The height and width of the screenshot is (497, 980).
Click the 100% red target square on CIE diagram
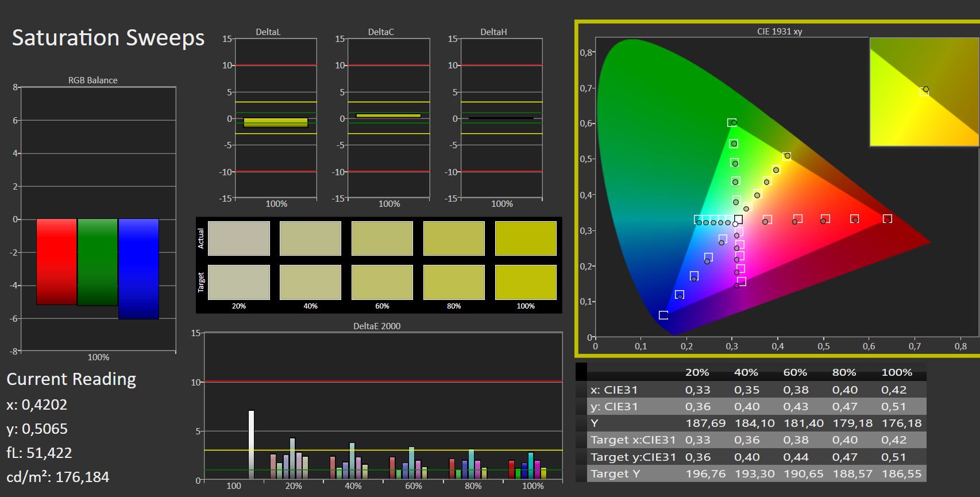click(x=888, y=219)
